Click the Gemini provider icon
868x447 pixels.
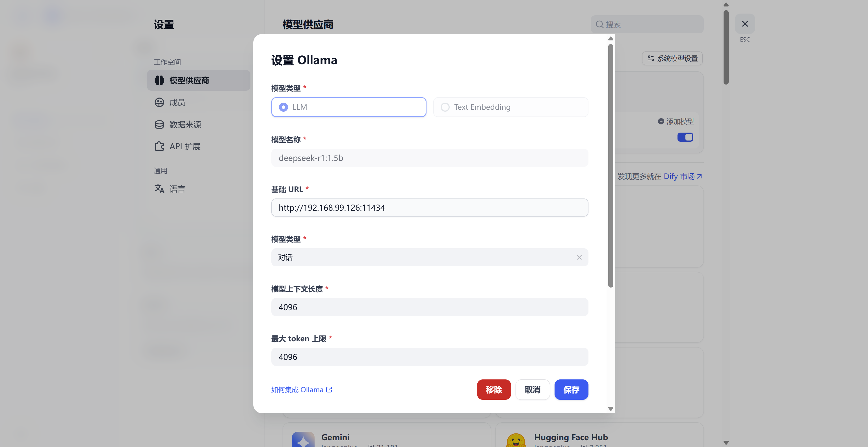(303, 439)
